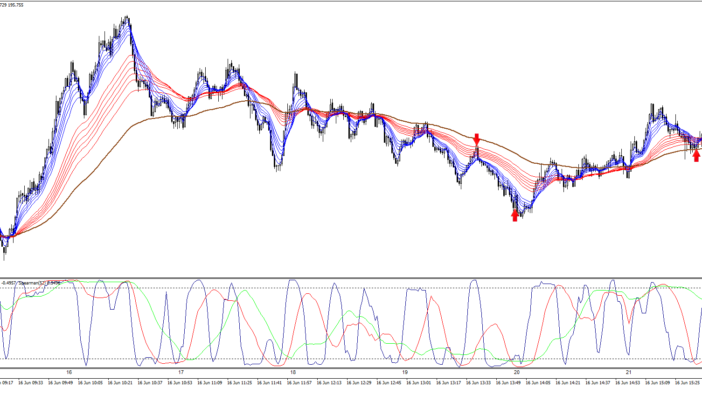Click the '16 Jun 14:37' time label

598,383
